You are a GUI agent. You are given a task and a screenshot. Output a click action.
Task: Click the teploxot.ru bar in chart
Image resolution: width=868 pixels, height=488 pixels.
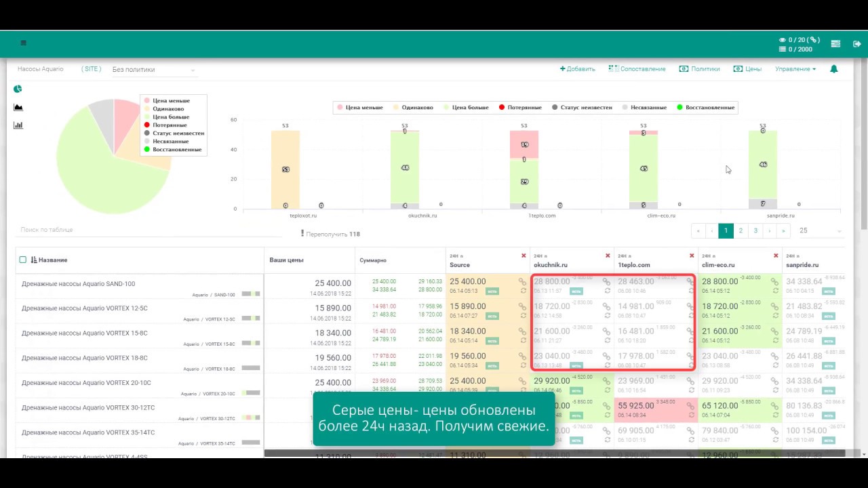coord(285,169)
